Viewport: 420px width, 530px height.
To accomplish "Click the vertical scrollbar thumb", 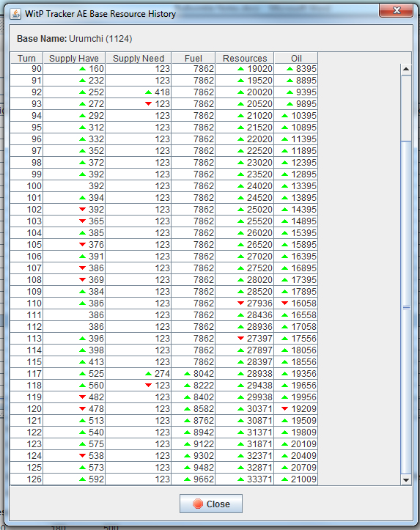I will coord(406,307).
